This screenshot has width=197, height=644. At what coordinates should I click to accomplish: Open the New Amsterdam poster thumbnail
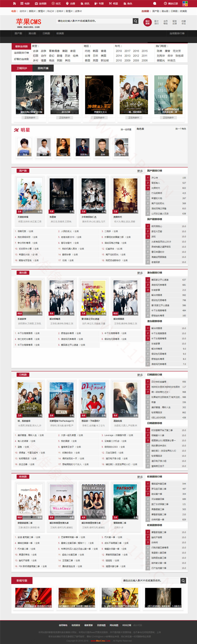[168, 95]
